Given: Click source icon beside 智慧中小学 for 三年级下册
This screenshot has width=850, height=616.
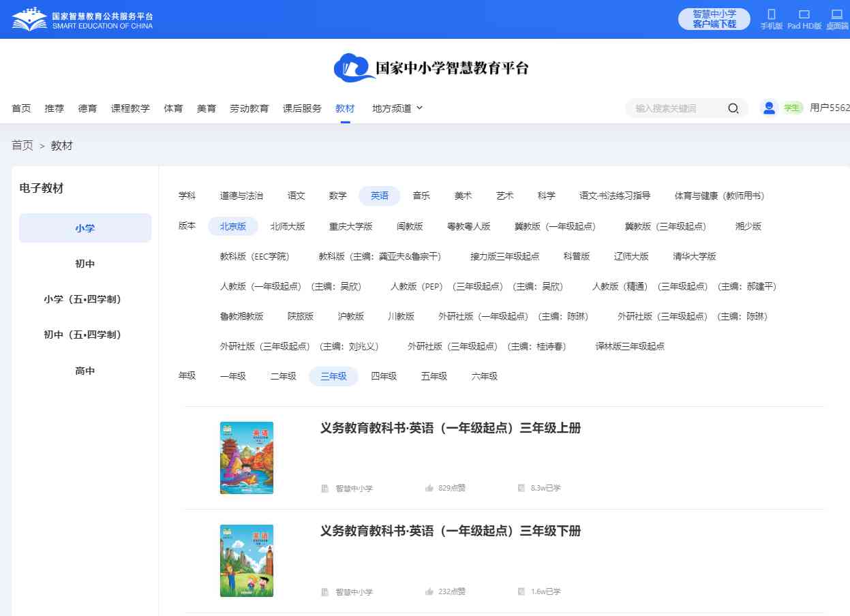Looking at the screenshot, I should click(x=324, y=591).
